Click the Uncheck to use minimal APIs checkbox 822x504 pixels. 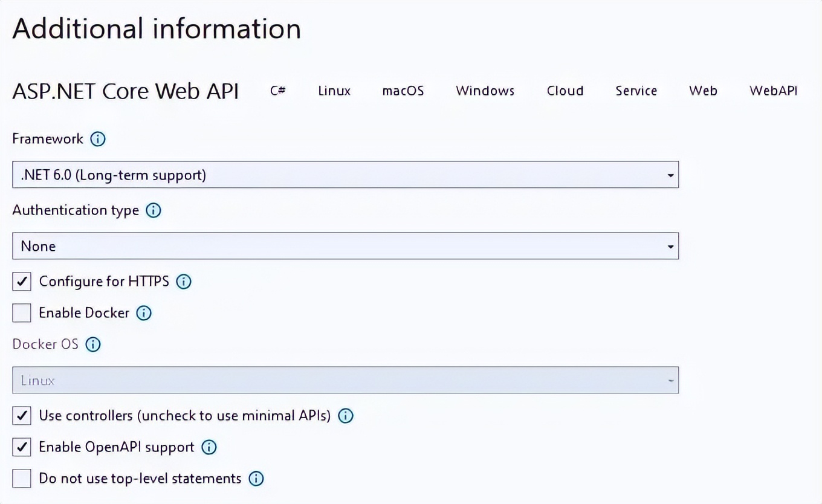click(21, 416)
